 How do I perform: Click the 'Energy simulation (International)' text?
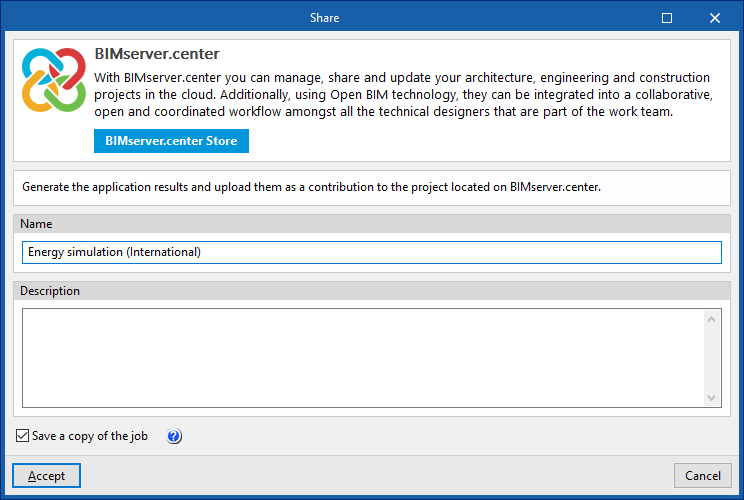(x=115, y=252)
